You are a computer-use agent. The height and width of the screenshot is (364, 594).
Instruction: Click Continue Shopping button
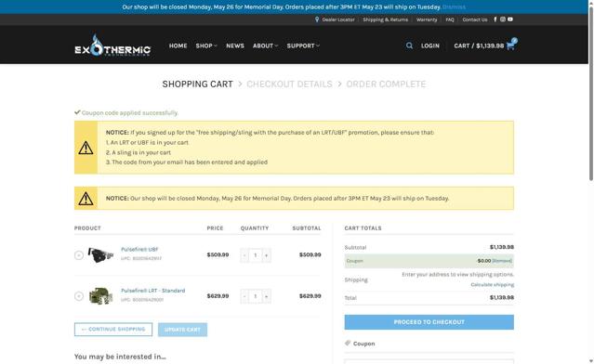(113, 330)
